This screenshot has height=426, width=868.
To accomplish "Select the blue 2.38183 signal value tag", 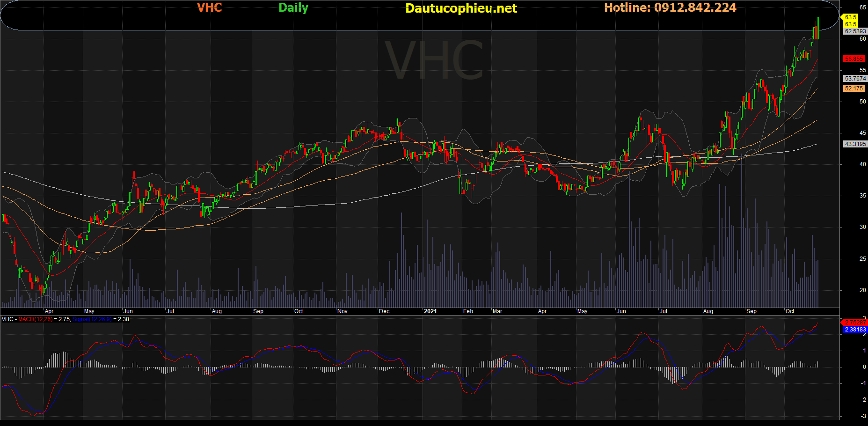I will coord(855,330).
